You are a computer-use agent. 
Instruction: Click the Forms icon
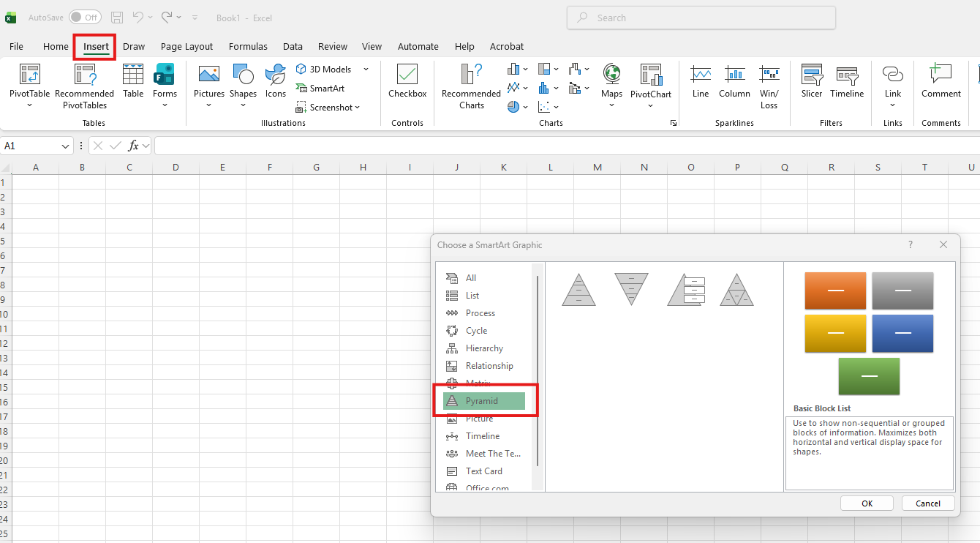(x=165, y=74)
